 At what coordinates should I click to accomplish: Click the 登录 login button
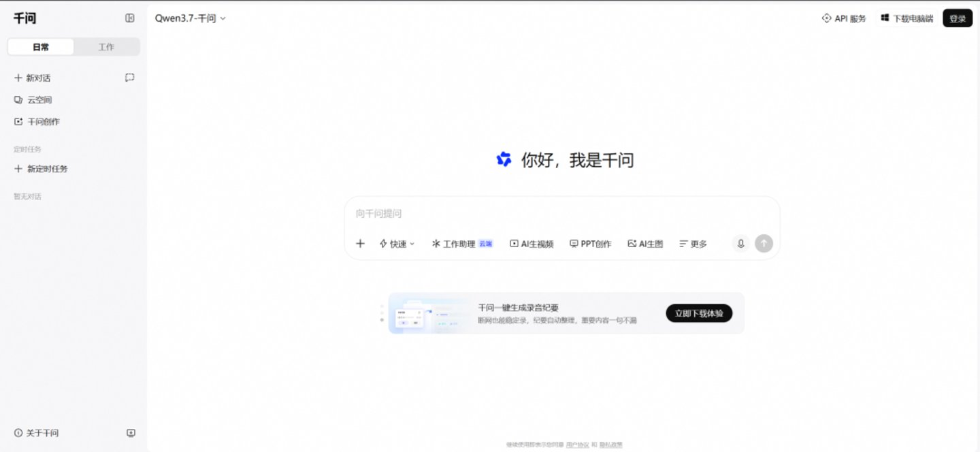[x=958, y=18]
